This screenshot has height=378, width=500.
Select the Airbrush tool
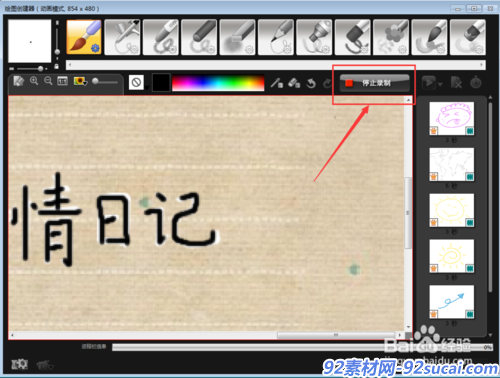point(122,37)
